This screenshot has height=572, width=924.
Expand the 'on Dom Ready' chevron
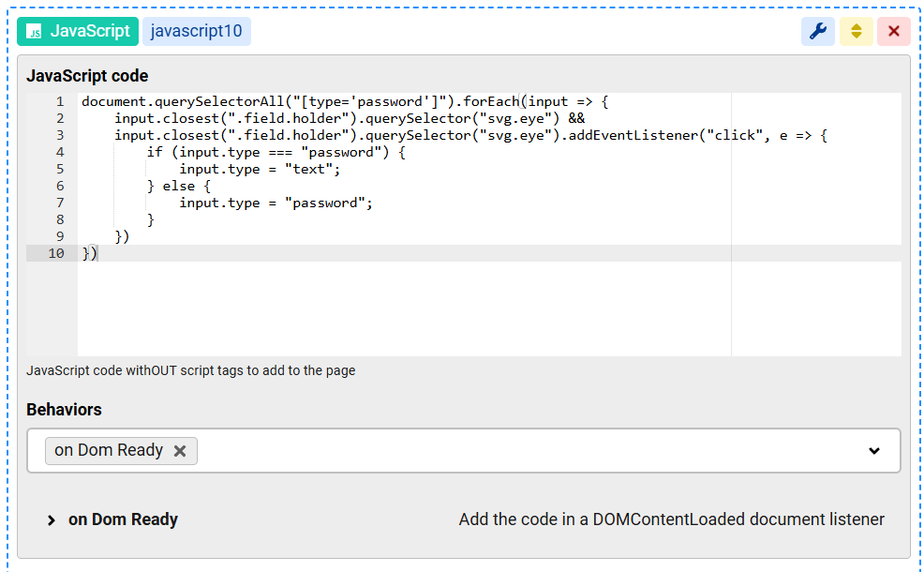[x=52, y=520]
